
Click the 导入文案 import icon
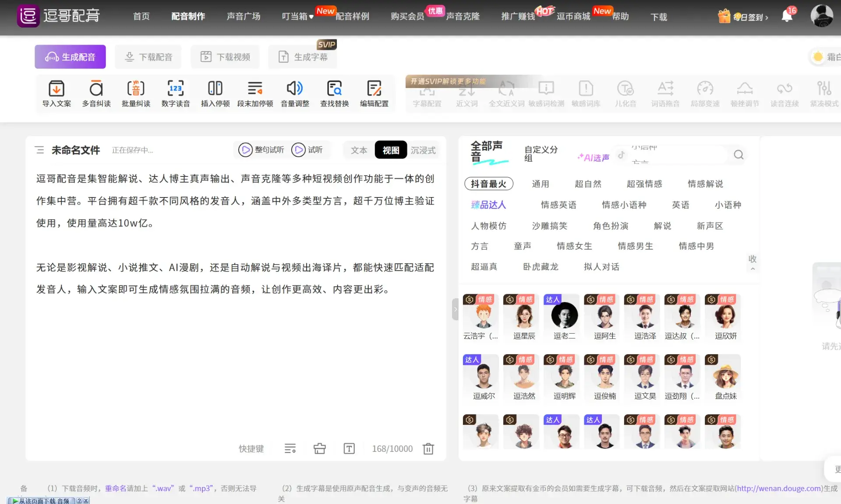point(57,89)
